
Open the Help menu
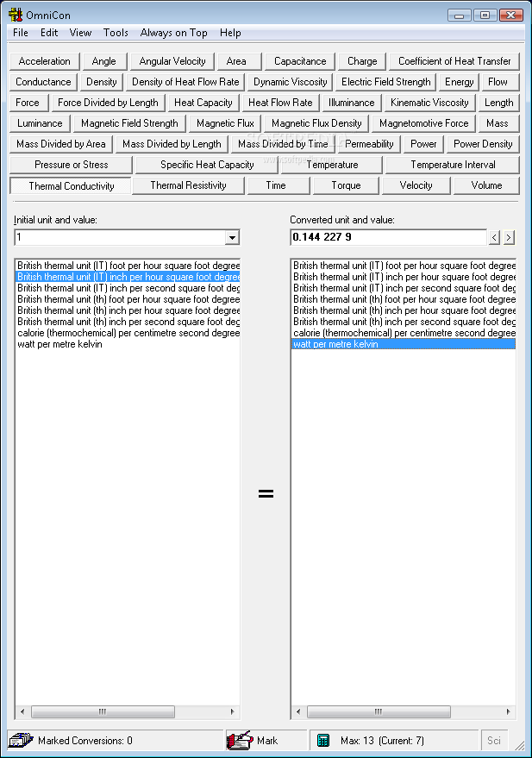(230, 33)
